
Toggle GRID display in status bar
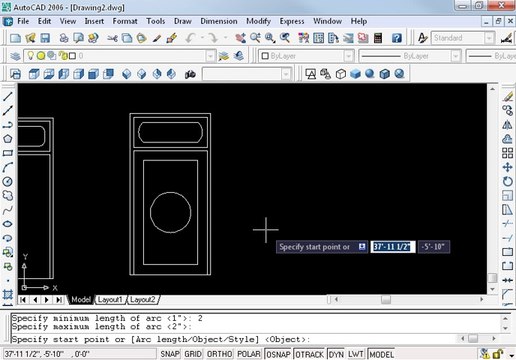tap(193, 354)
